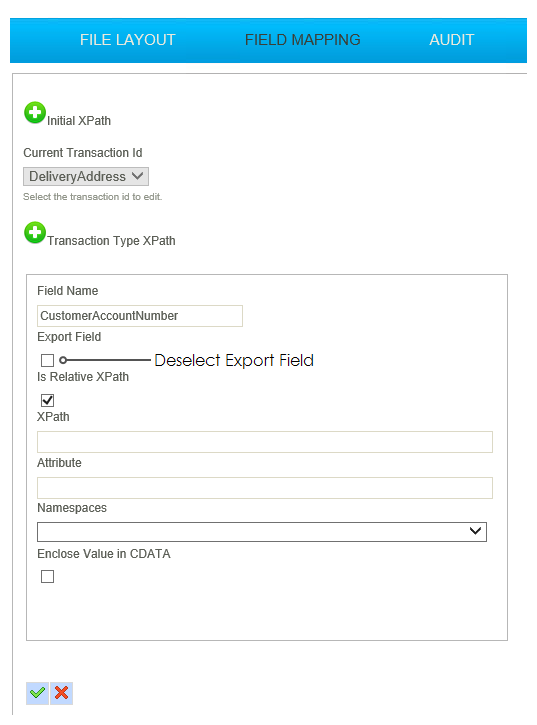Click the Deselect Export Field annotation text
537x725 pixels.
(x=234, y=360)
